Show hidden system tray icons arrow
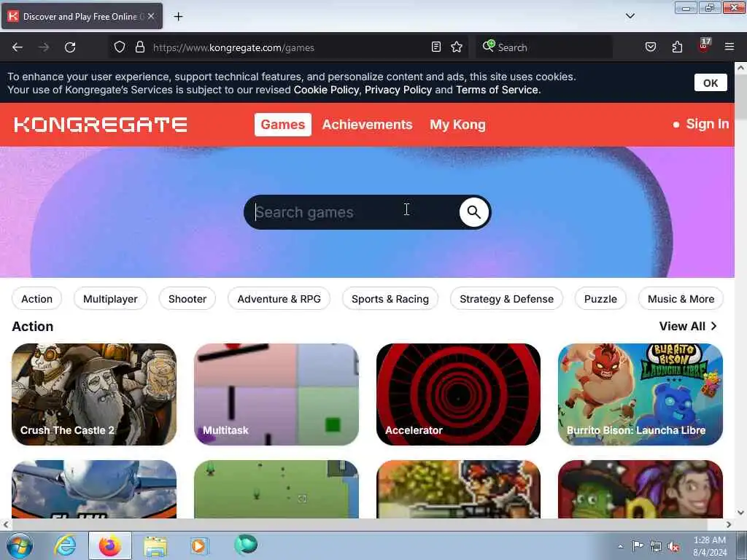Image resolution: width=747 pixels, height=560 pixels. 620,546
